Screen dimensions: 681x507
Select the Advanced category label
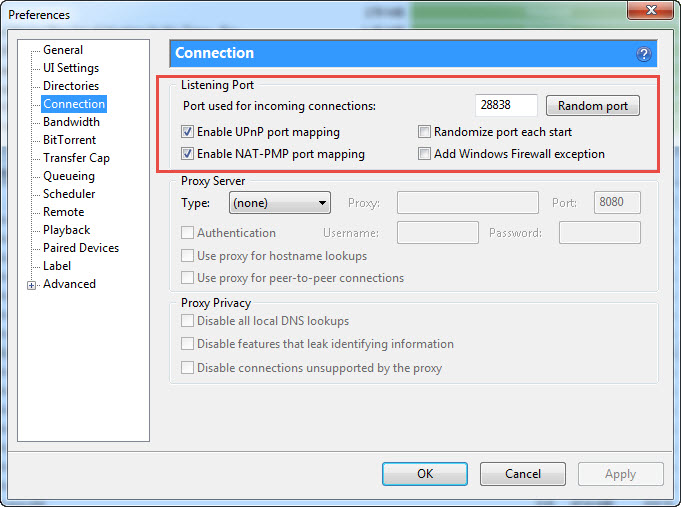coord(69,284)
